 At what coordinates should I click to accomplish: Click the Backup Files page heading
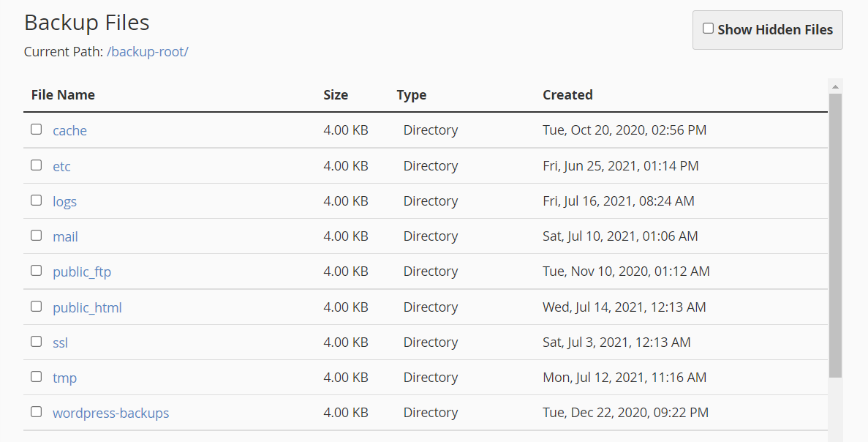[87, 23]
